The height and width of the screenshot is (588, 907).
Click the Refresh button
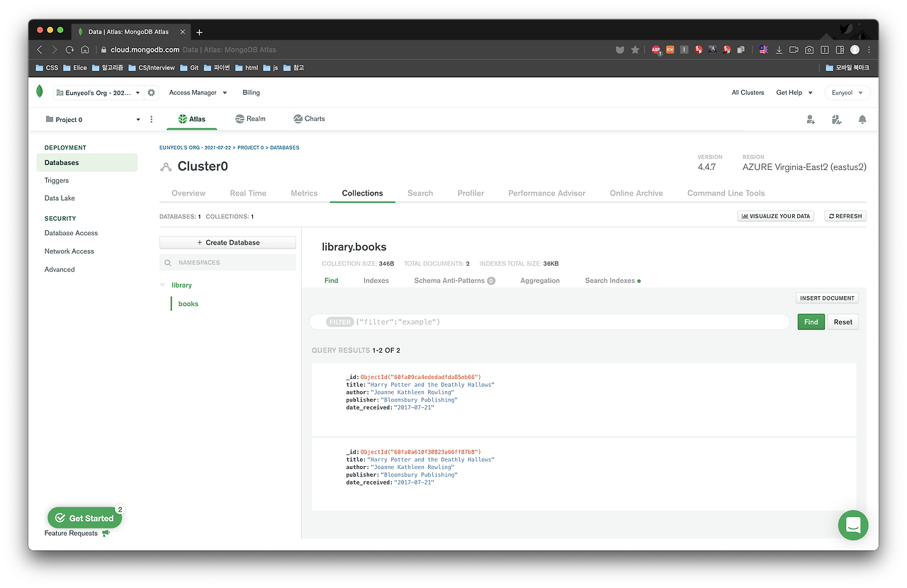click(x=845, y=216)
